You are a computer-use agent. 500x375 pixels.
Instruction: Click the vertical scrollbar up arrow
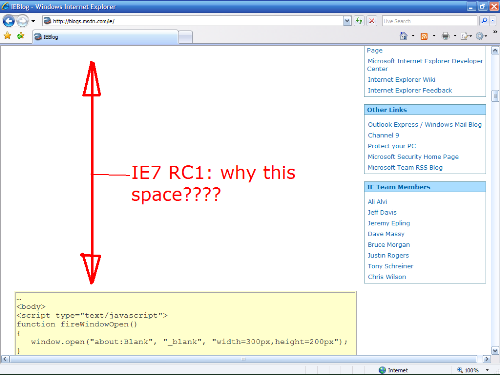pyautogui.click(x=495, y=51)
